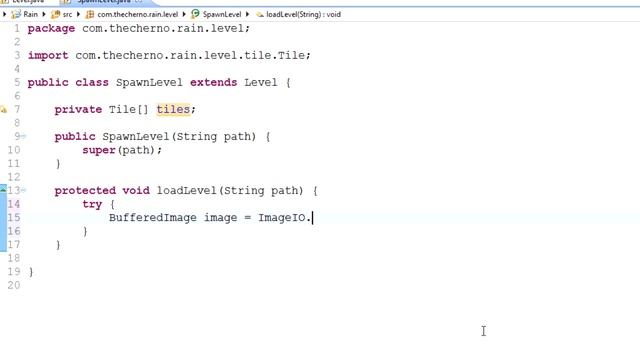Expand the breadcrumb arrow before Rain
Viewport: 640px width, 360px height.
pos(4,14)
